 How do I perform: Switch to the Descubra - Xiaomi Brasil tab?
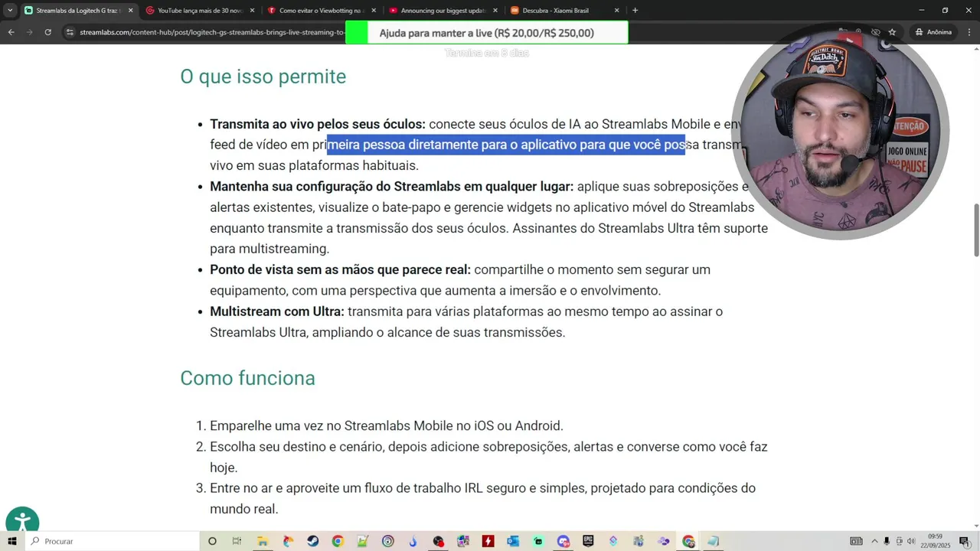pyautogui.click(x=564, y=11)
